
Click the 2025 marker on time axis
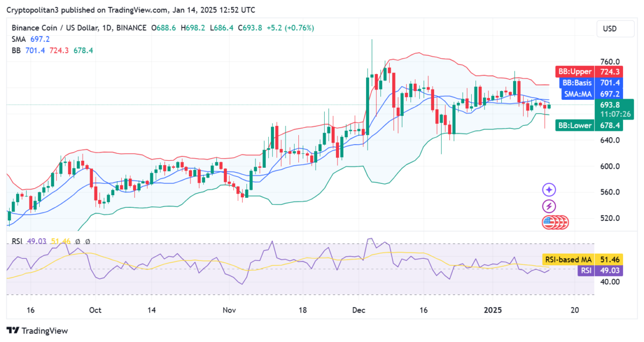pos(492,310)
